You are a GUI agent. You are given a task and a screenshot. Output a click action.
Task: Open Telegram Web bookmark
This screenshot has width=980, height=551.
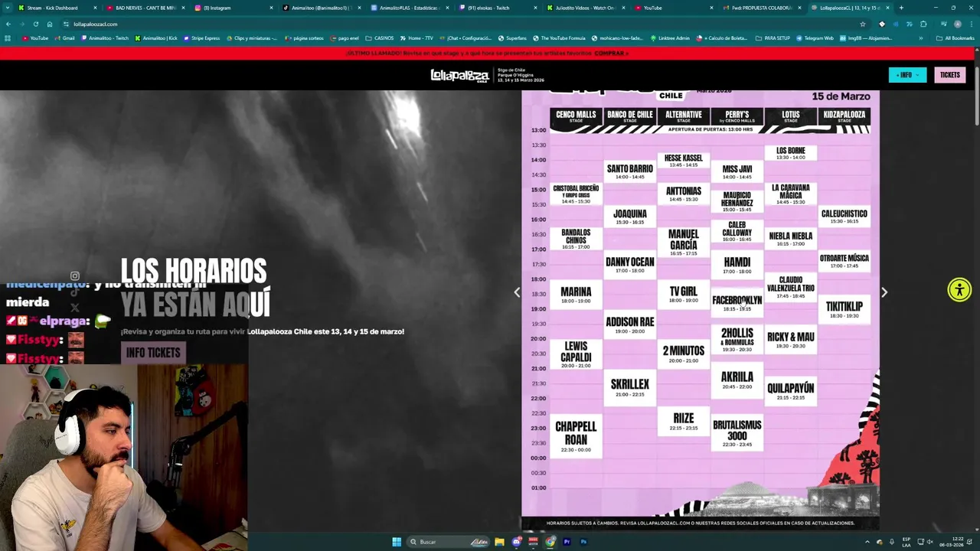click(815, 38)
